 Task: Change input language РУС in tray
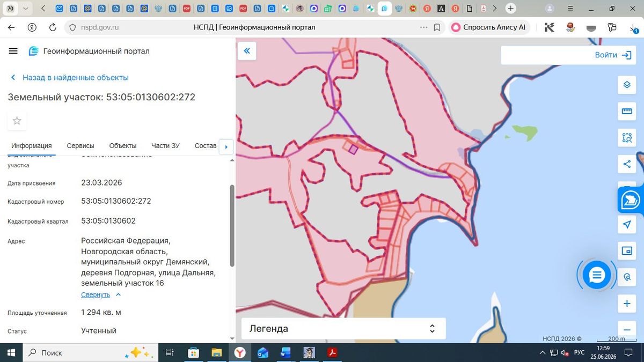pos(579,352)
